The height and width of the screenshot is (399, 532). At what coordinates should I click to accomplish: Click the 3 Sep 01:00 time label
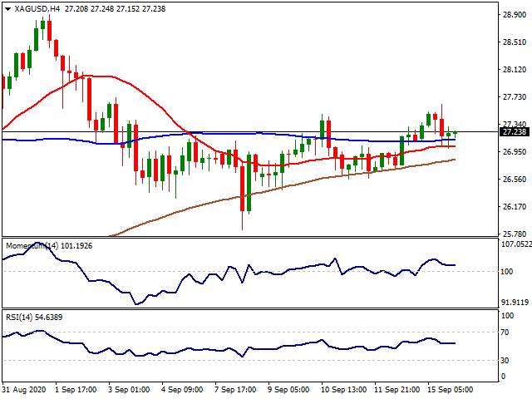coord(129,390)
